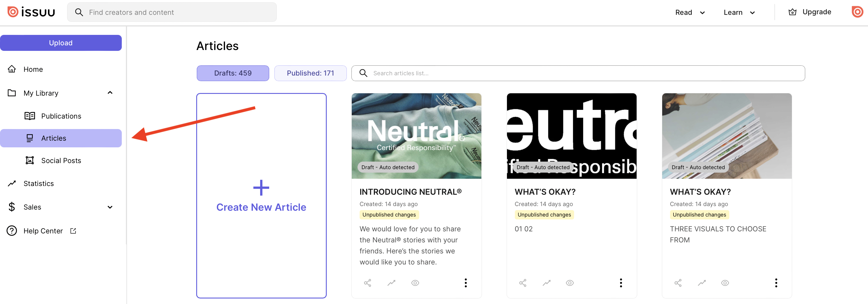Click the Upgrade crown icon
Screen dimensions: 868x304
tap(792, 12)
